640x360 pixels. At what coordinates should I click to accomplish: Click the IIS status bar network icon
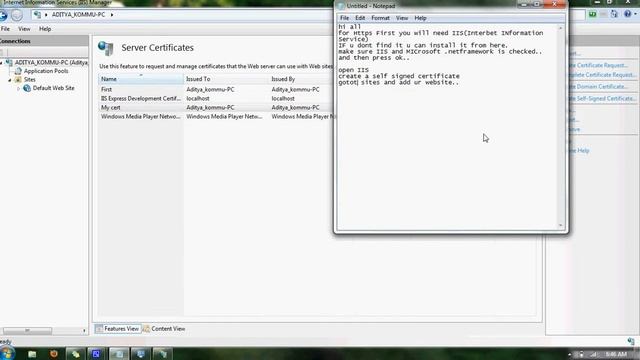631,341
